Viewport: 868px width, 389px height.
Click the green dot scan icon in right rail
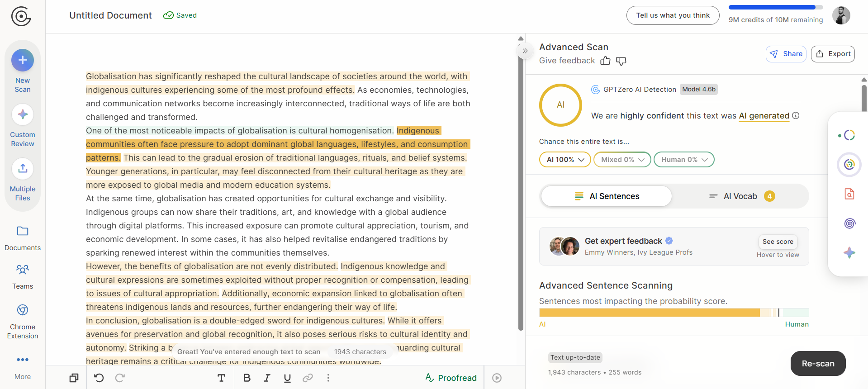coord(846,135)
